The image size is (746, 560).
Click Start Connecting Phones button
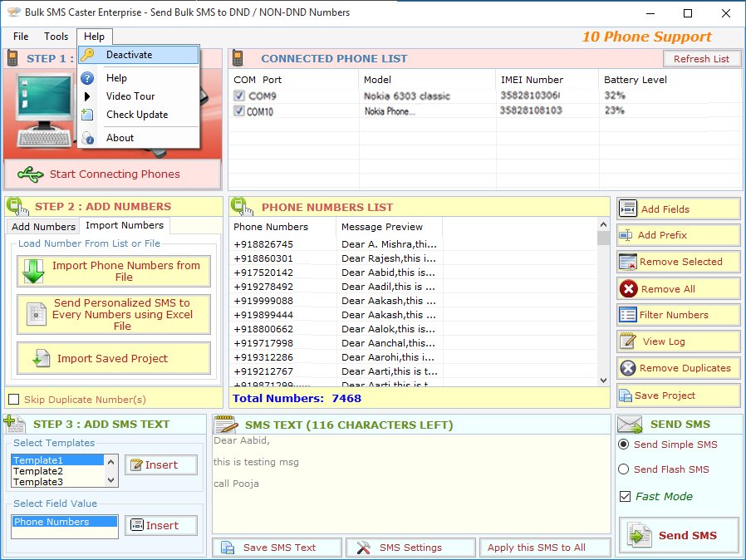click(x=113, y=174)
